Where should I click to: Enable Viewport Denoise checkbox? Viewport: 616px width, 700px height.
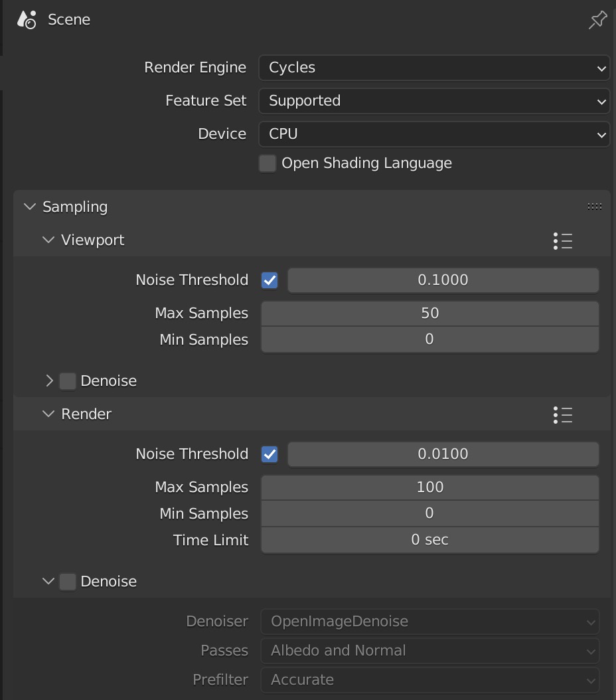click(67, 381)
